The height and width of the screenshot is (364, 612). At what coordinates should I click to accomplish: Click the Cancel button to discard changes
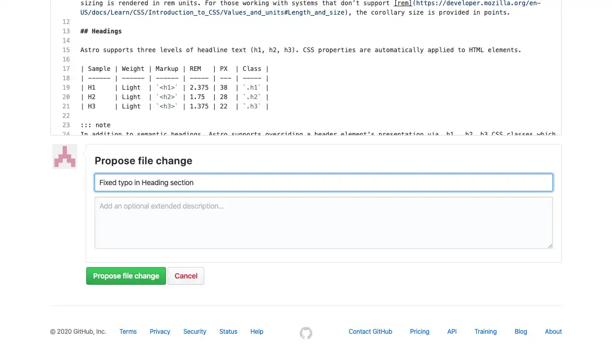(186, 276)
